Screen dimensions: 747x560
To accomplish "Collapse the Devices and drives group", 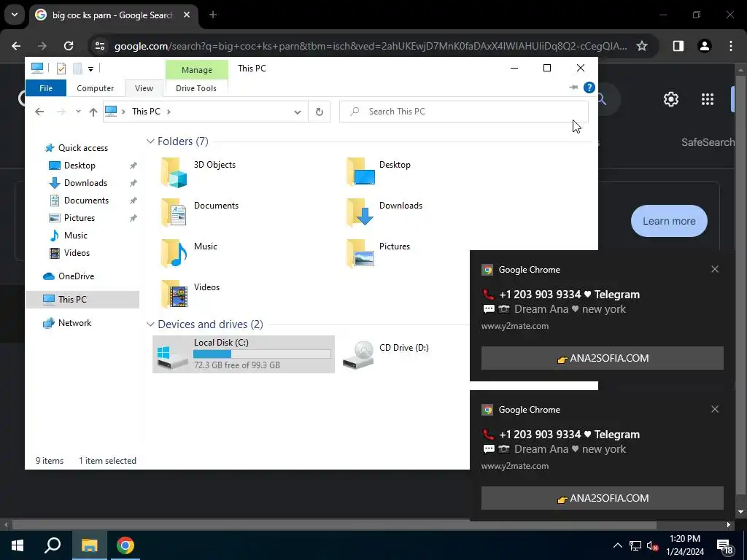I will tap(150, 324).
